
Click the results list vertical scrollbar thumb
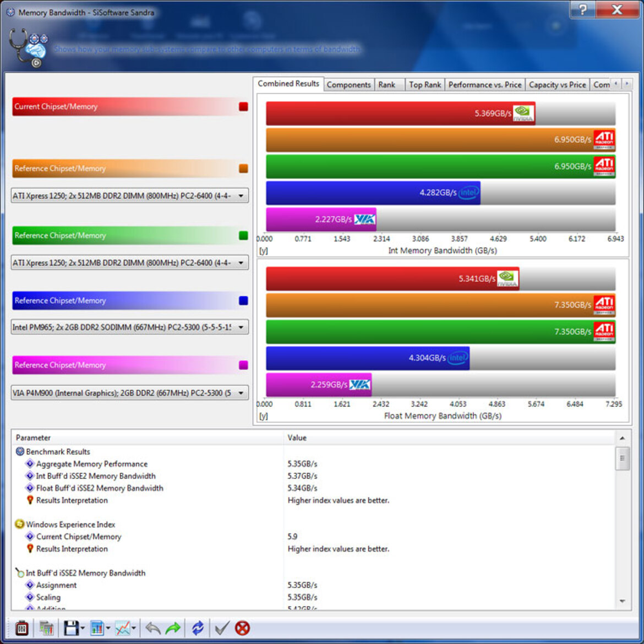(622, 459)
